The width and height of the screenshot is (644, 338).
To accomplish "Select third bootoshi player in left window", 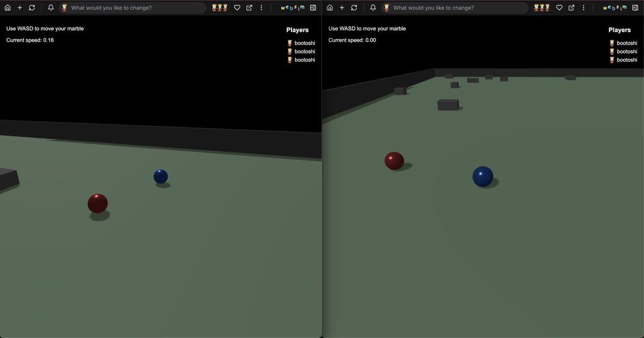I will click(301, 60).
